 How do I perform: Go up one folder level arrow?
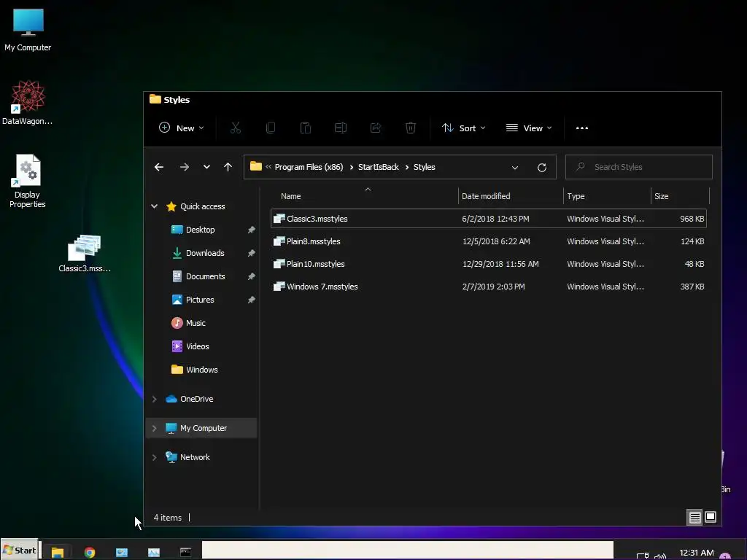(228, 167)
